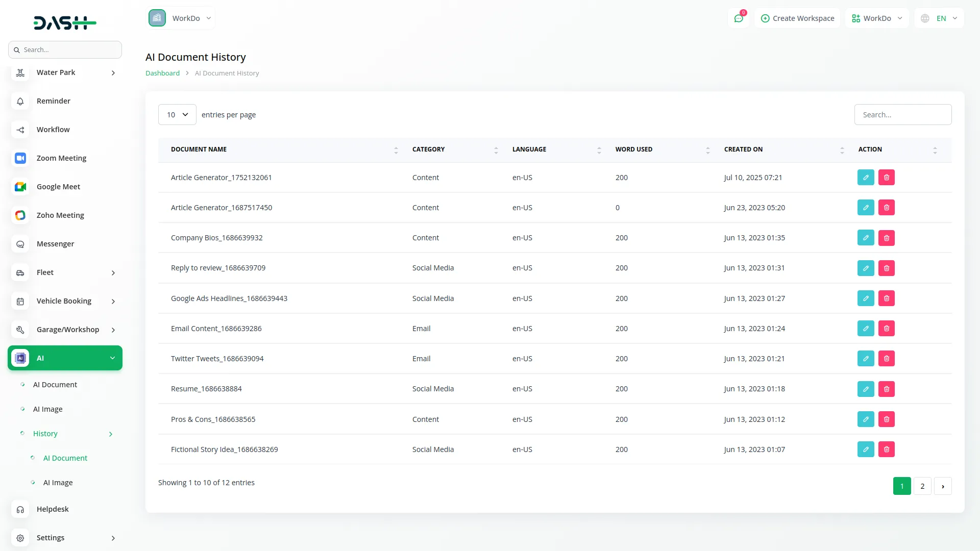Delete the Resume_1686638884 entry
This screenshot has height=551, width=980.
887,389
